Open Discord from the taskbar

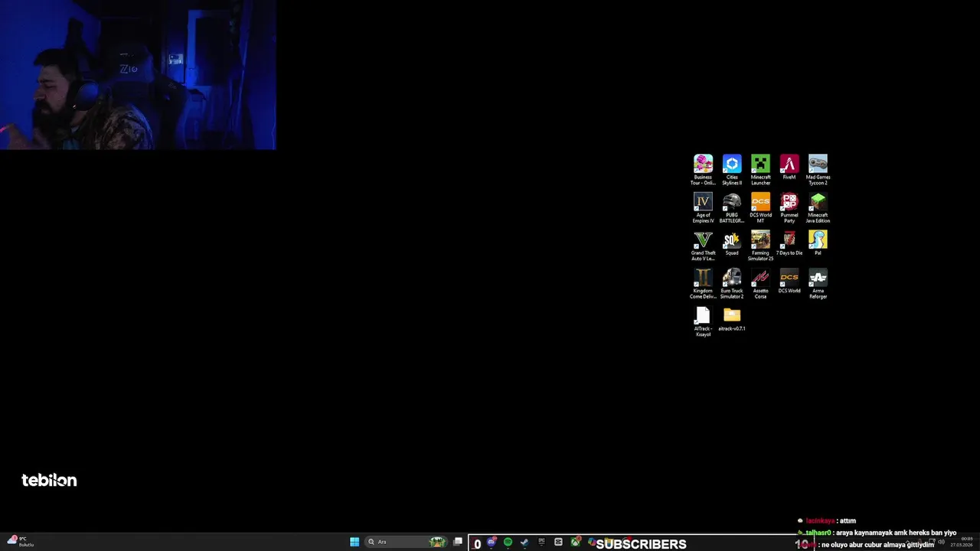492,542
